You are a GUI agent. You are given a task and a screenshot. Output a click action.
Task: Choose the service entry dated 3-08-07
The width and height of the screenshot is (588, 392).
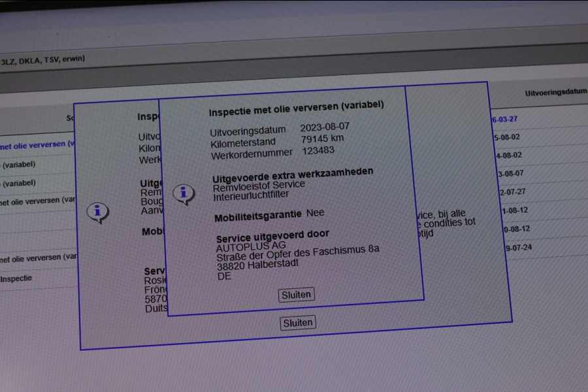(508, 174)
